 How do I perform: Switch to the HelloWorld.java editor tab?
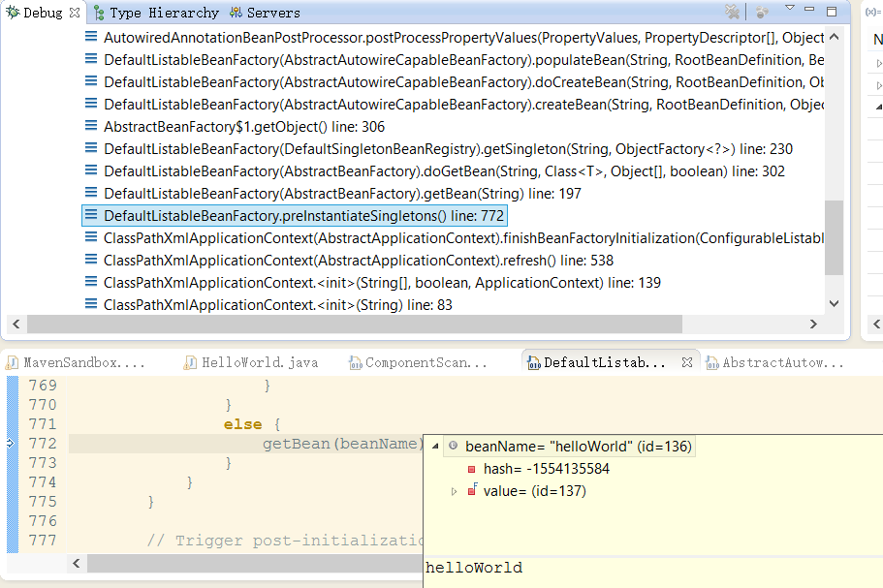(252, 363)
